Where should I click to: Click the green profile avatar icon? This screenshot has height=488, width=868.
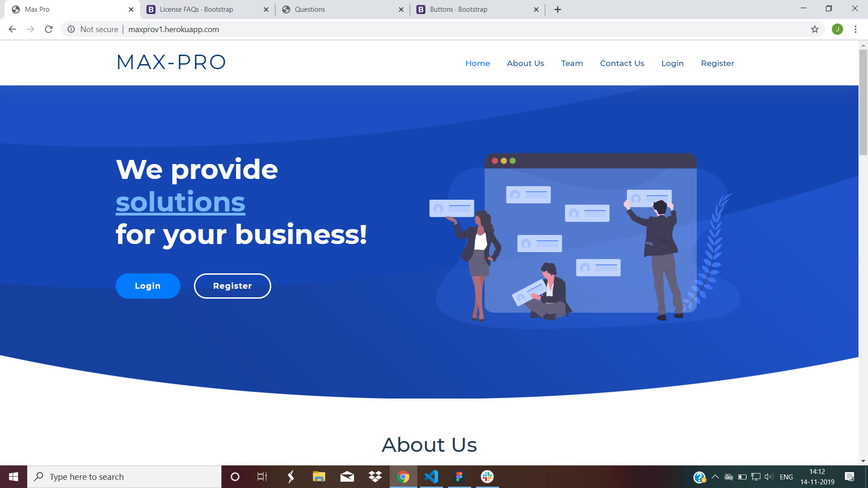tap(837, 29)
